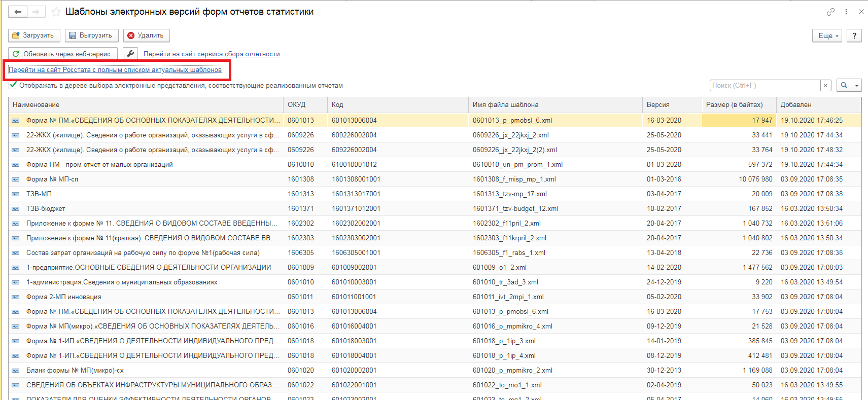The width and height of the screenshot is (868, 400).
Task: Clear the search field with X
Action: [x=825, y=86]
